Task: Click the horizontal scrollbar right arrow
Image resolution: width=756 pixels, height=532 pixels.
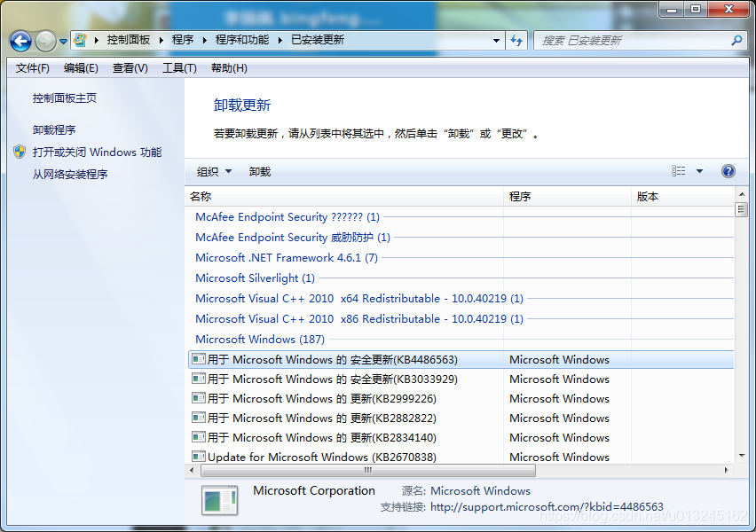Action: (726, 470)
